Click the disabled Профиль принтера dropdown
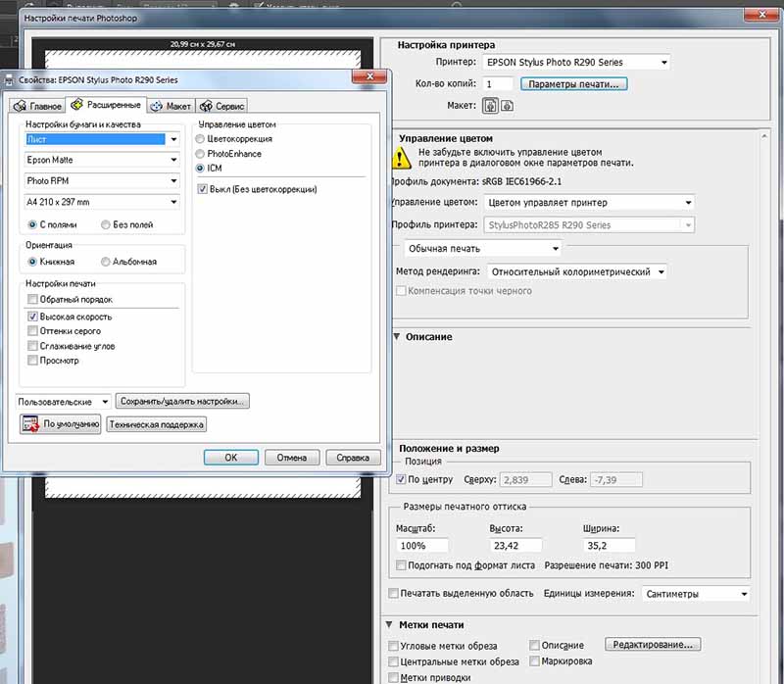Image resolution: width=784 pixels, height=684 pixels. tap(590, 225)
